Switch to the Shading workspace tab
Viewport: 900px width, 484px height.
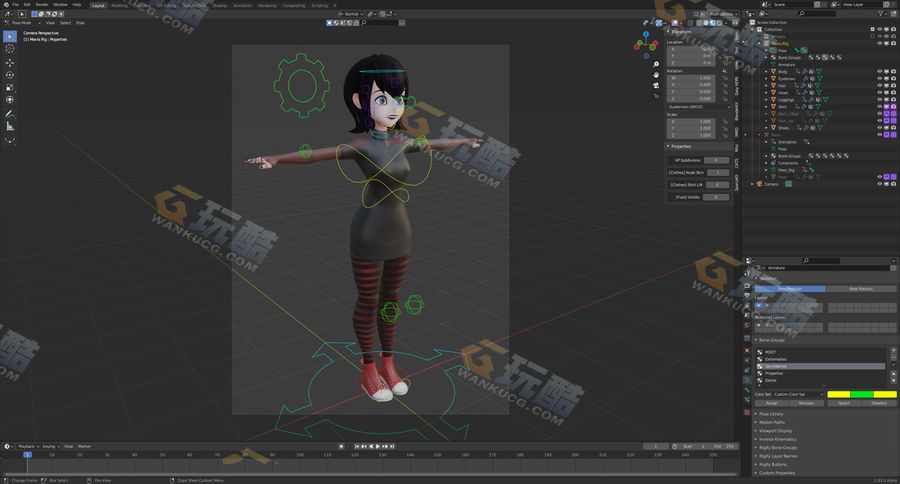pyautogui.click(x=219, y=5)
